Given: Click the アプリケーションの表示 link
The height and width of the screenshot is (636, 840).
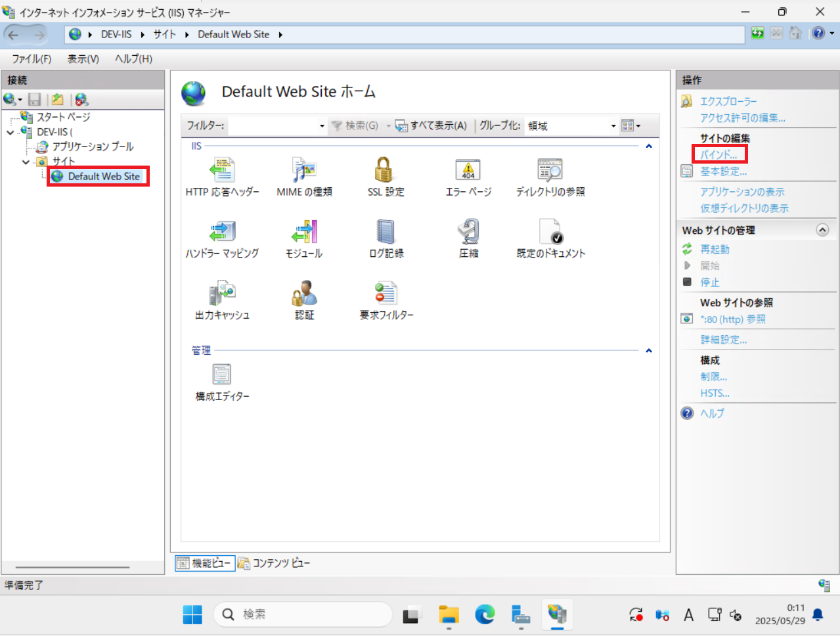Looking at the screenshot, I should tap(742, 192).
